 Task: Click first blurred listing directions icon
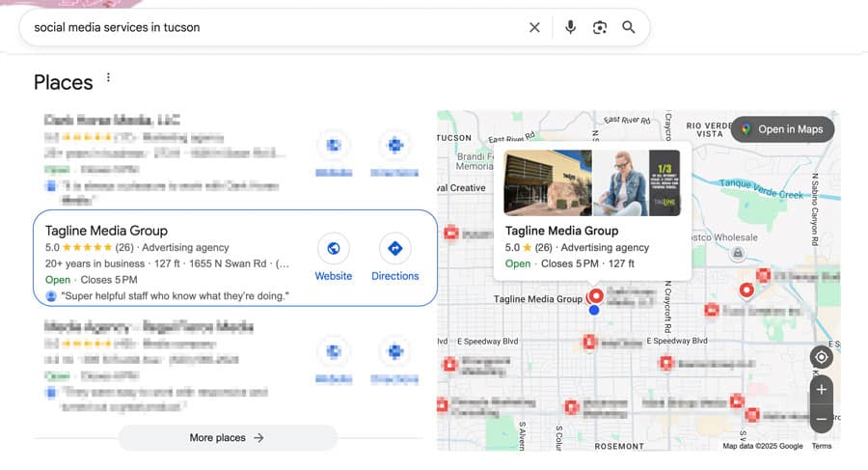[x=394, y=145]
